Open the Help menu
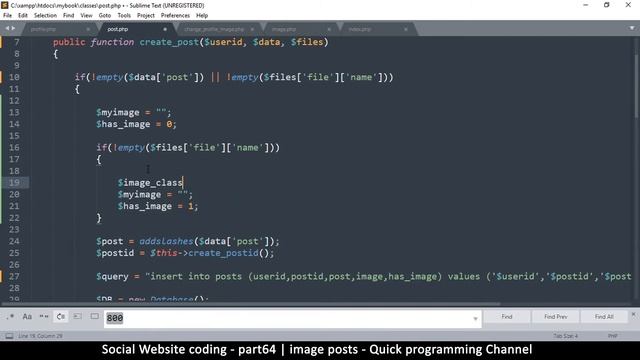 [202, 16]
